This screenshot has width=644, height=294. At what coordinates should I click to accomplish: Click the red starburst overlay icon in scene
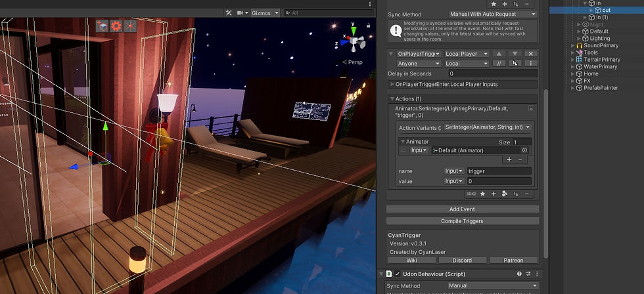[131, 26]
